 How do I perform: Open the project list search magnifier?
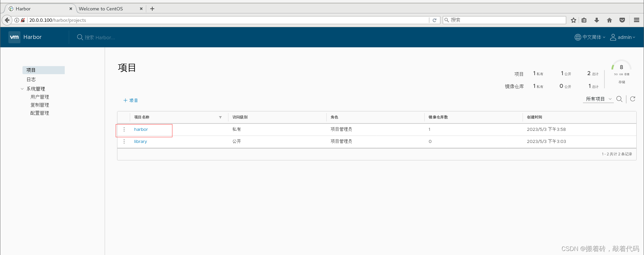click(x=620, y=99)
